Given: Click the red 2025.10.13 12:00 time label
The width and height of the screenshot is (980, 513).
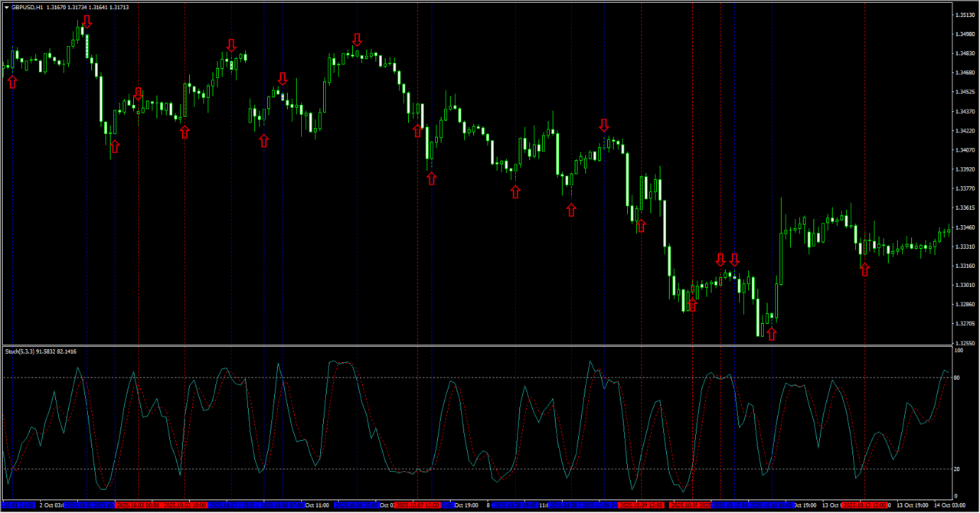Looking at the screenshot, I should pos(865,505).
